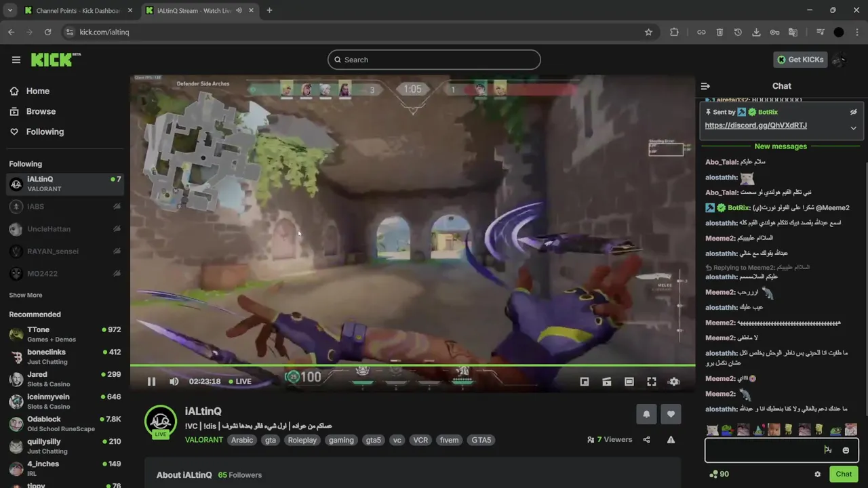Screen dimensions: 868x488
Task: Bookmark this page with star icon
Action: click(x=648, y=32)
